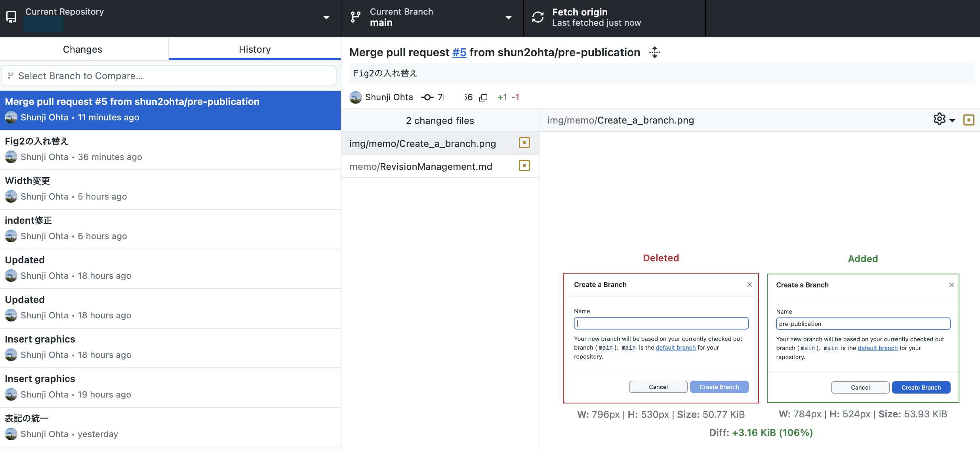Click the Current Branch git icon
This screenshot has width=980, height=449.
click(355, 17)
